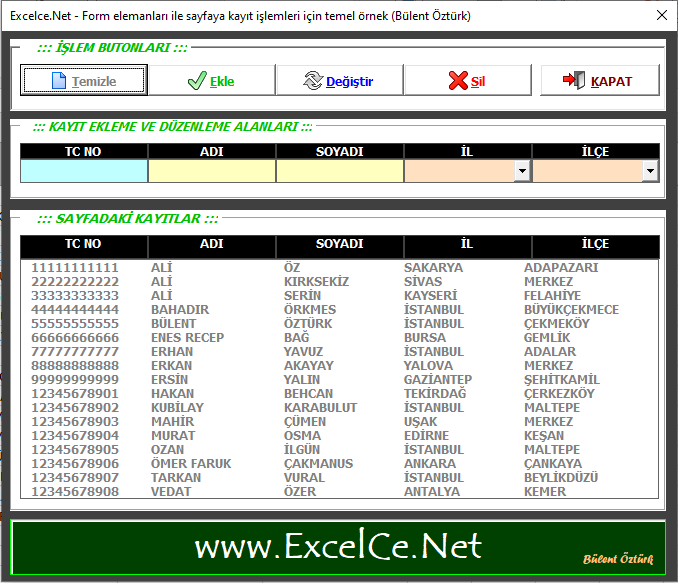
Task: Select the EDİRNE row
Action: tap(339, 436)
